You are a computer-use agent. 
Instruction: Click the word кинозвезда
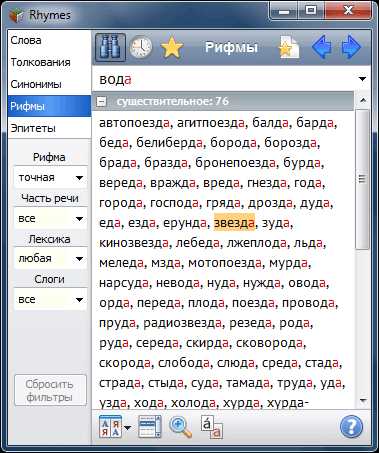click(134, 243)
